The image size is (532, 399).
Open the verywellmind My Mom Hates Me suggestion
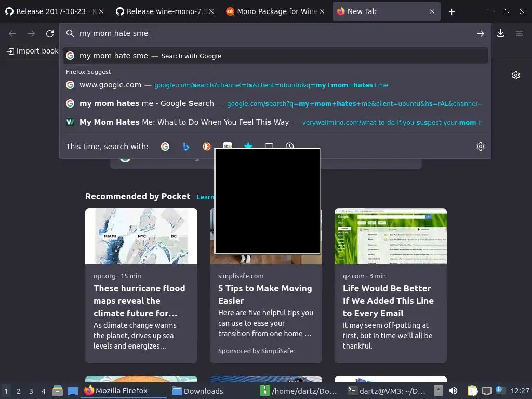275,122
